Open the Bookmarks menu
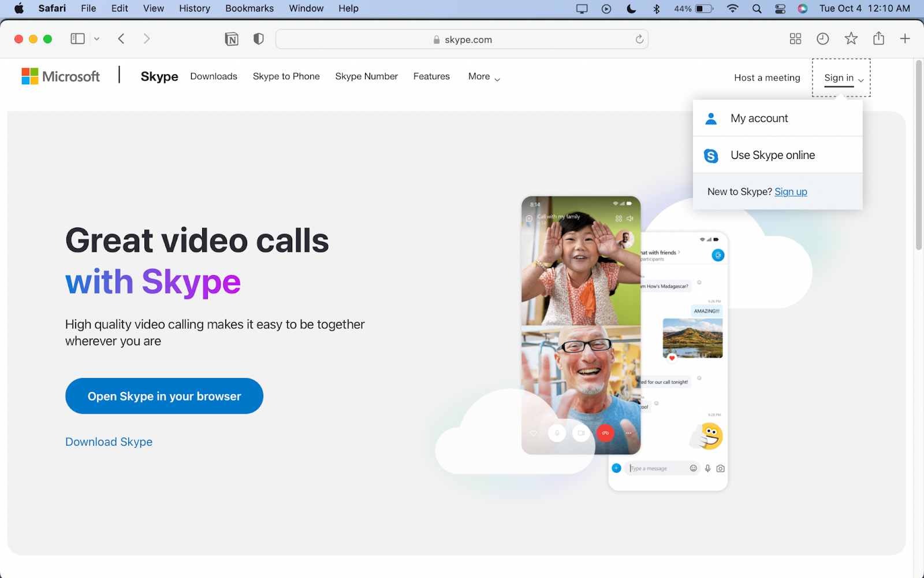The image size is (924, 578). 249,8
